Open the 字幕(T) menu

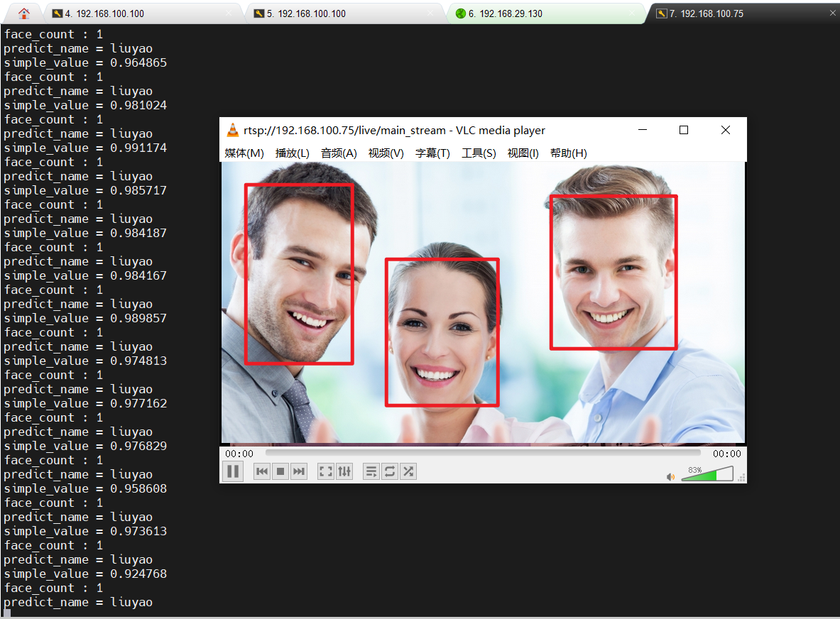point(432,153)
